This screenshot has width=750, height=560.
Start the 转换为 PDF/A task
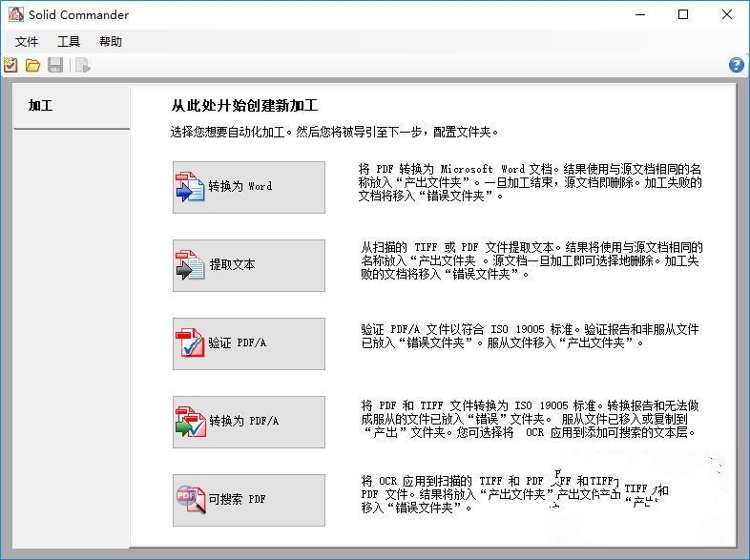click(x=249, y=422)
